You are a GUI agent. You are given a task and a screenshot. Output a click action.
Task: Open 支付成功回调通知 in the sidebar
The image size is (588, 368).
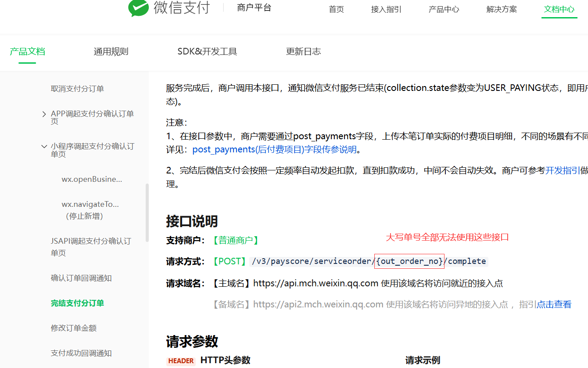click(81, 353)
